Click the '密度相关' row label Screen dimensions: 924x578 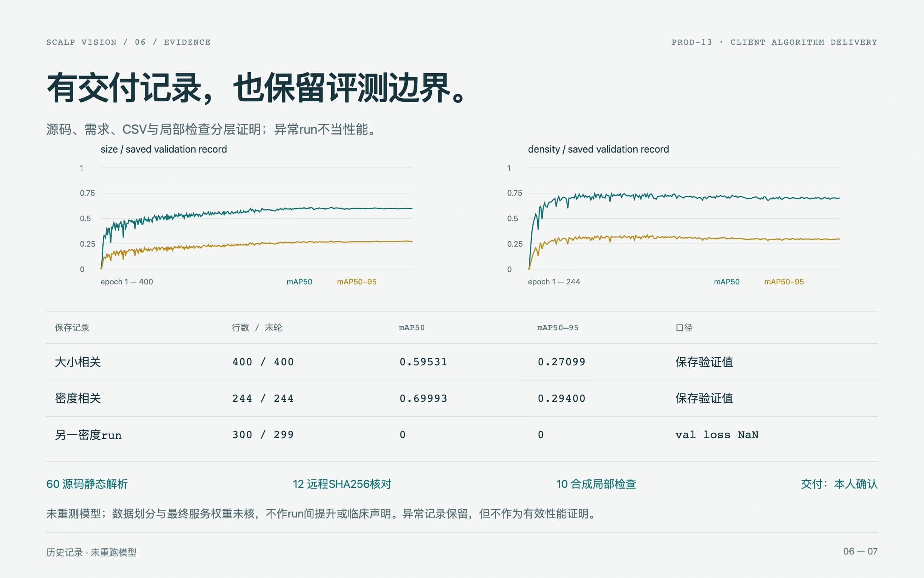pyautogui.click(x=78, y=398)
